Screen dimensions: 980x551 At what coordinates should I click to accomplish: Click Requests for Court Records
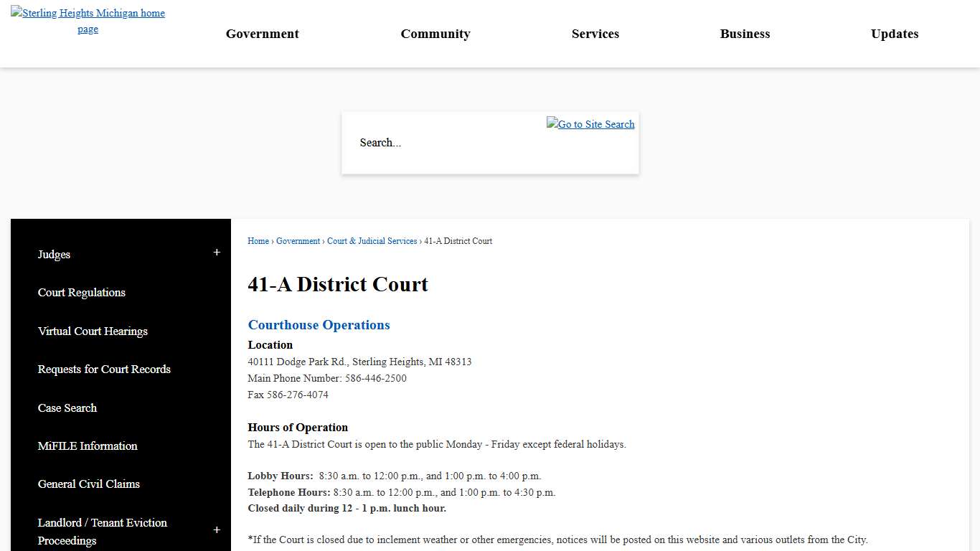tap(104, 369)
